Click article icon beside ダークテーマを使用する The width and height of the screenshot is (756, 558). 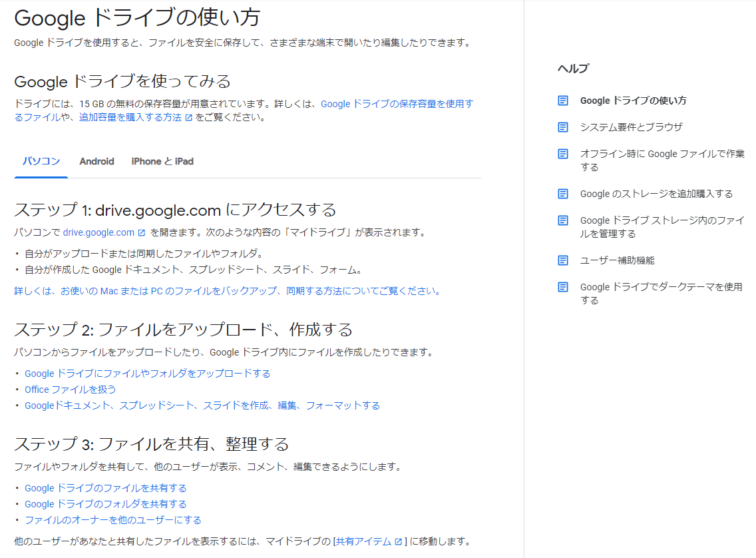(x=562, y=287)
